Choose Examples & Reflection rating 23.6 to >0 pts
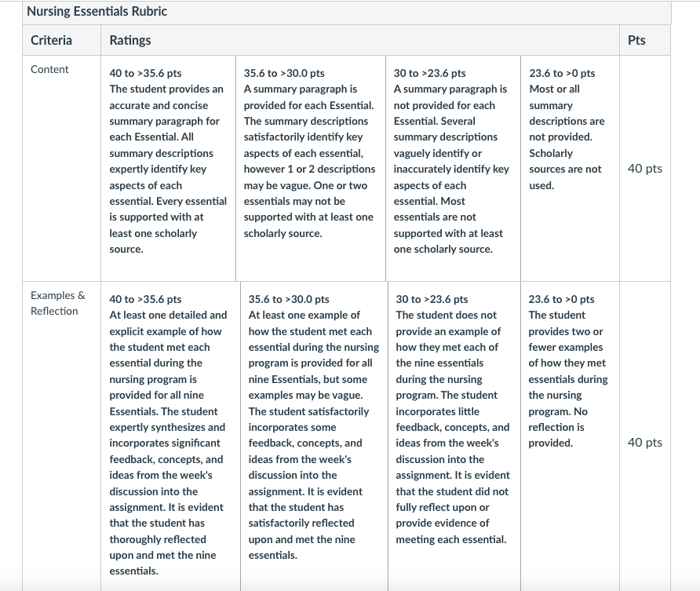This screenshot has height=591, width=700. (570, 436)
